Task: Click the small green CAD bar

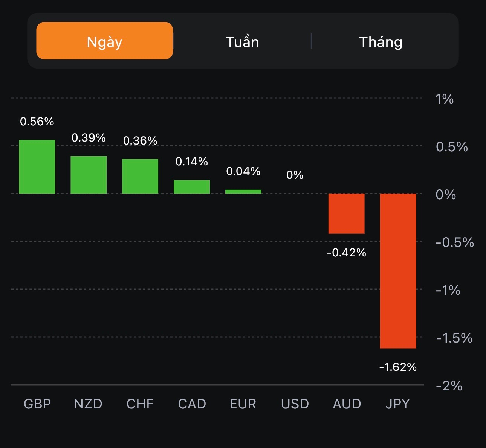Action: (x=192, y=187)
